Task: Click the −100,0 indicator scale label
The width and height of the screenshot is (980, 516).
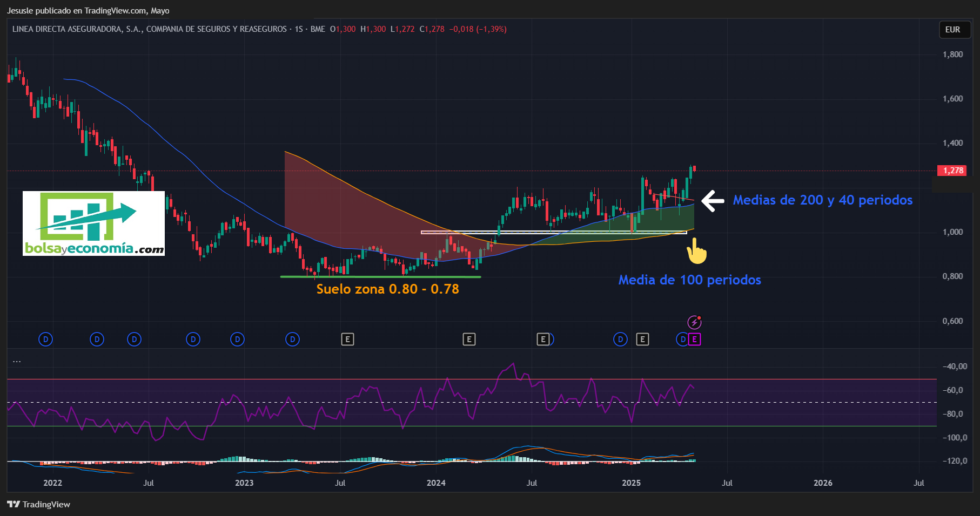Action: pos(955,438)
